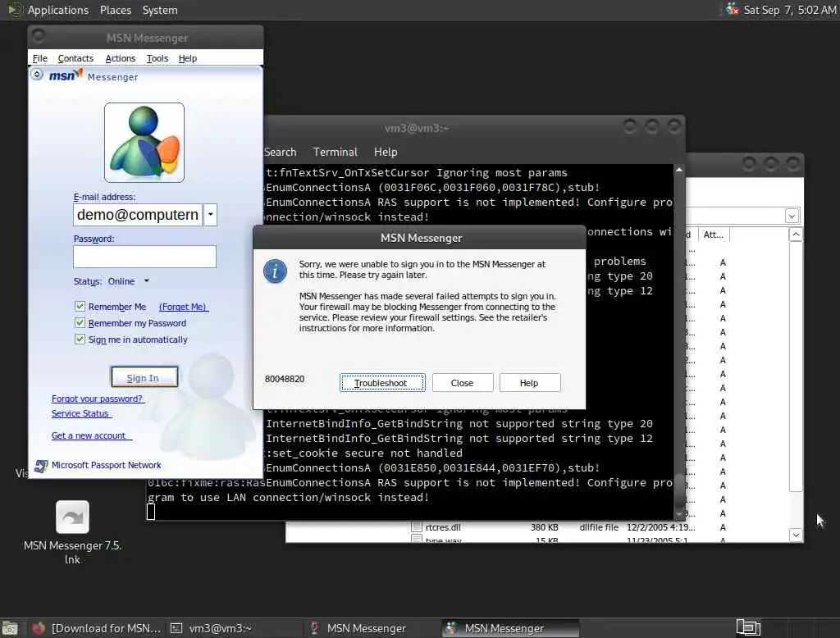Click the file manager scrollbar down arrow
840x638 pixels.
796,535
